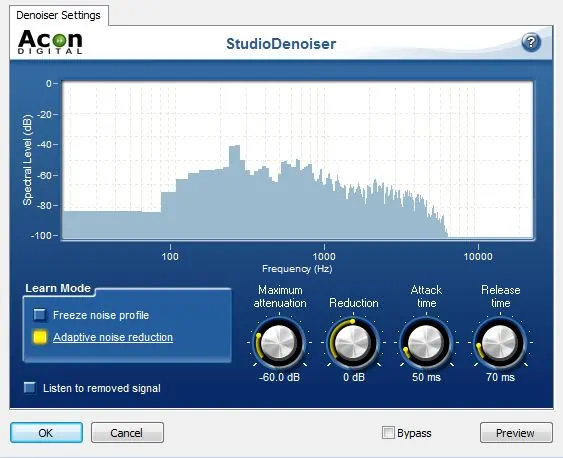Select the Denoiser Settings tab

coord(59,15)
